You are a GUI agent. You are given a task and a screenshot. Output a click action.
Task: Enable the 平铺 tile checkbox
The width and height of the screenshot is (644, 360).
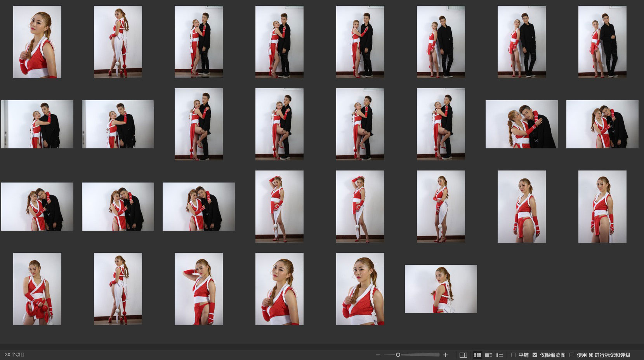point(514,355)
